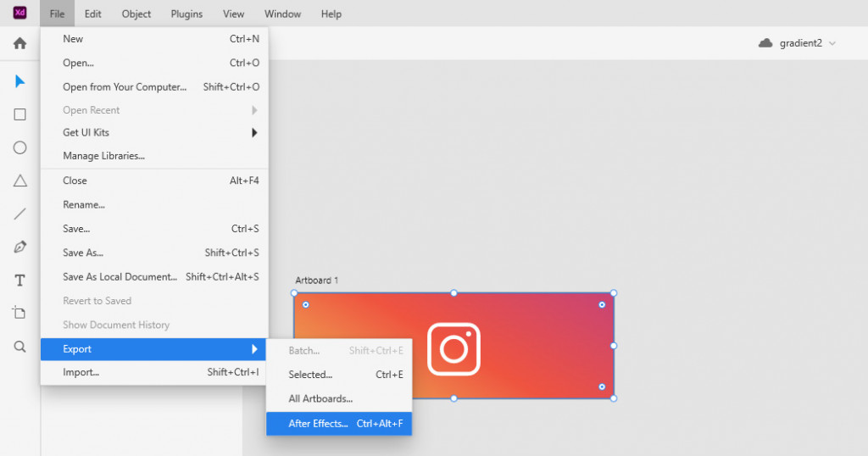Click the top-left corner radius handle
Viewport: 868px width, 456px height.
pos(305,305)
